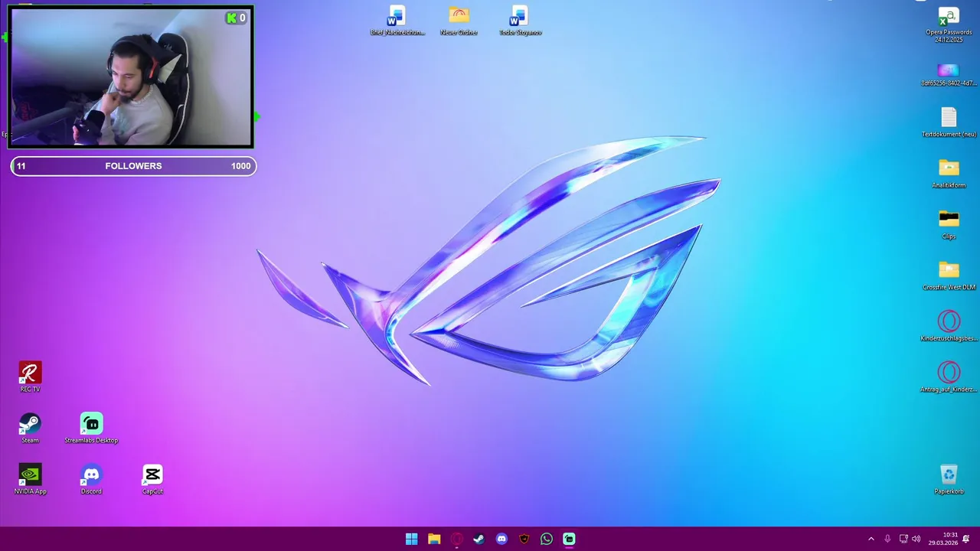
Task: Switch to Streamlabs in the taskbar
Action: [569, 539]
